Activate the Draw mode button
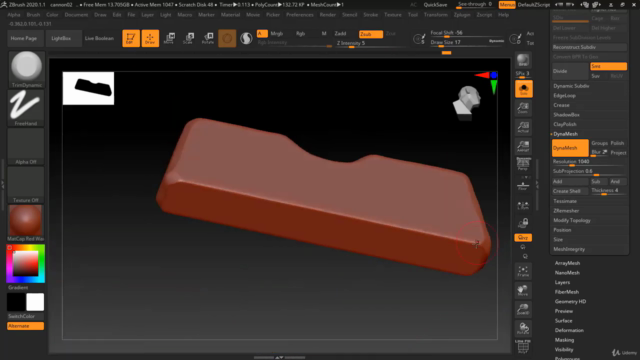The width and height of the screenshot is (640, 360). click(x=150, y=38)
